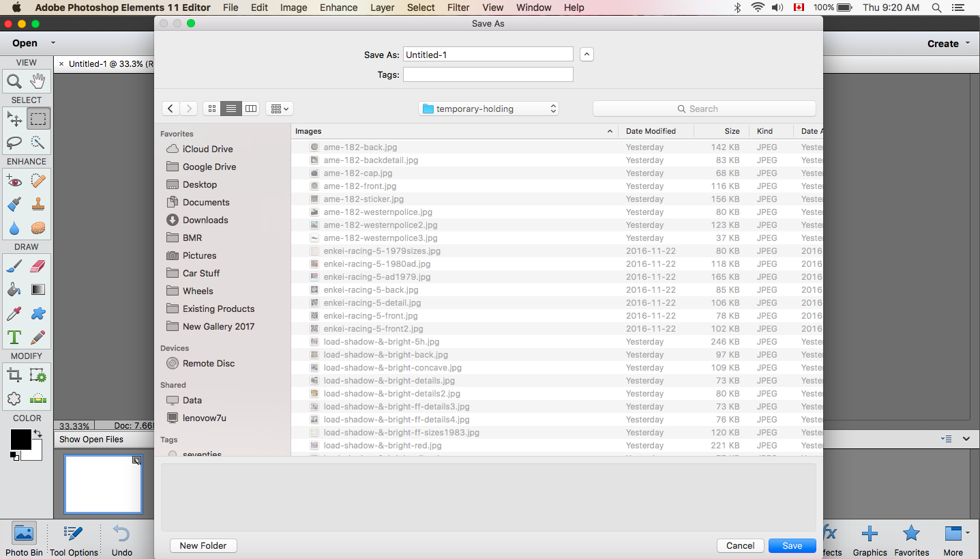Image resolution: width=980 pixels, height=559 pixels.
Task: Open Spotlight search in menu bar
Action: pos(937,8)
